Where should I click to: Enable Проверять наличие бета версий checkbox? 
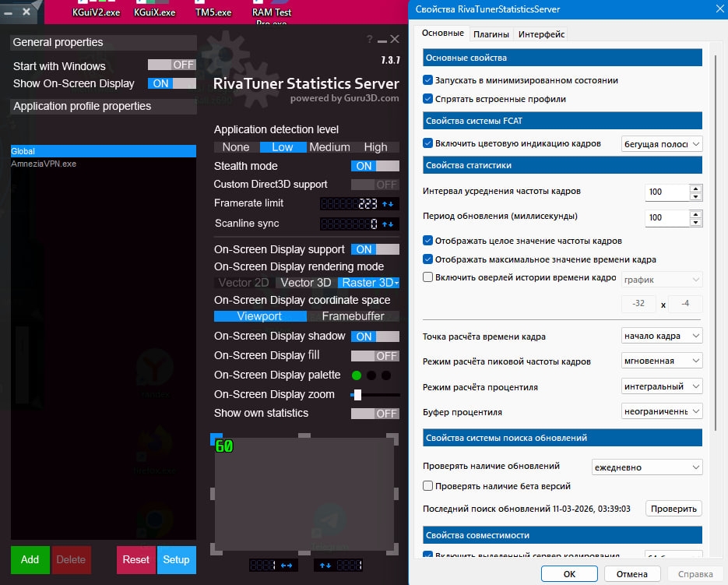click(x=428, y=485)
